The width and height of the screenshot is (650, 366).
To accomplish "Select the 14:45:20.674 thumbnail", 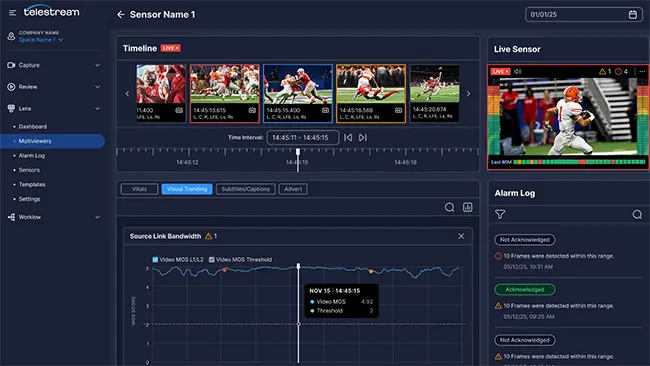I will tap(434, 93).
